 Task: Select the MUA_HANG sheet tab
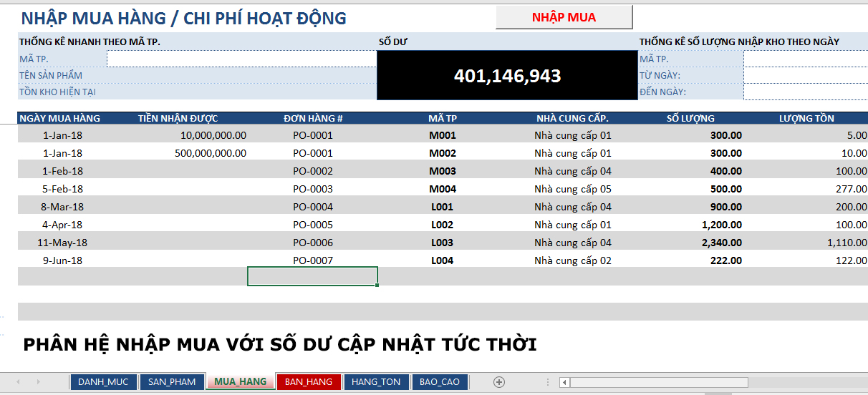[240, 382]
